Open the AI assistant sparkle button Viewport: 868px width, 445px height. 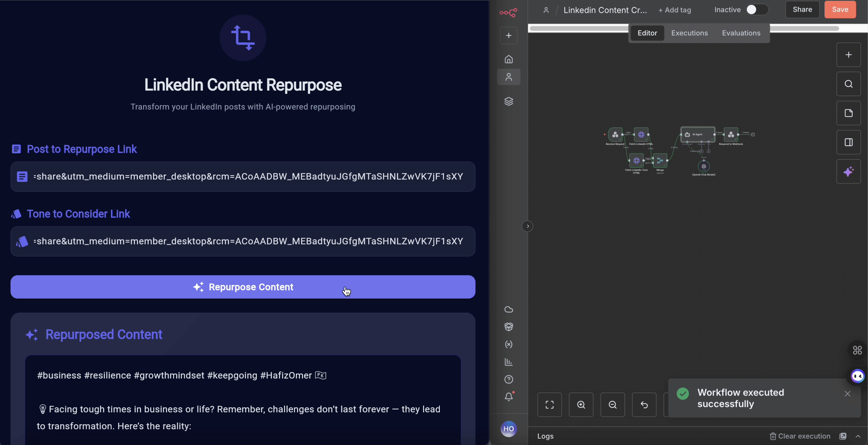pyautogui.click(x=848, y=172)
